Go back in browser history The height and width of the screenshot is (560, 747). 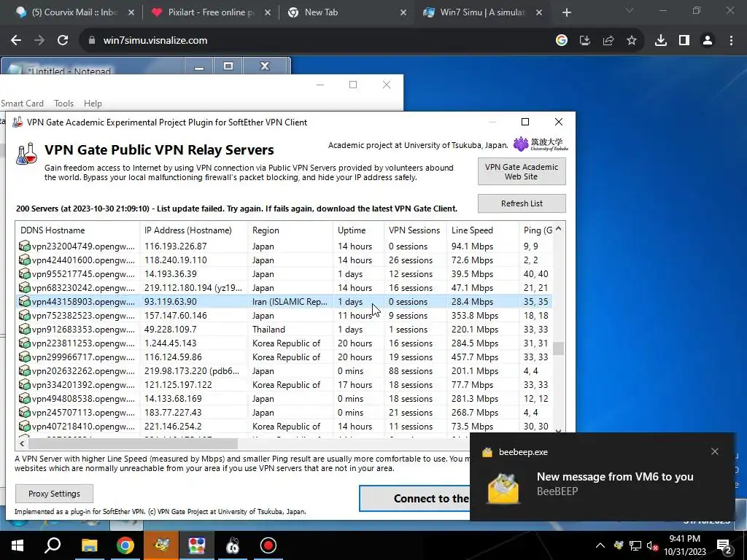tap(16, 41)
